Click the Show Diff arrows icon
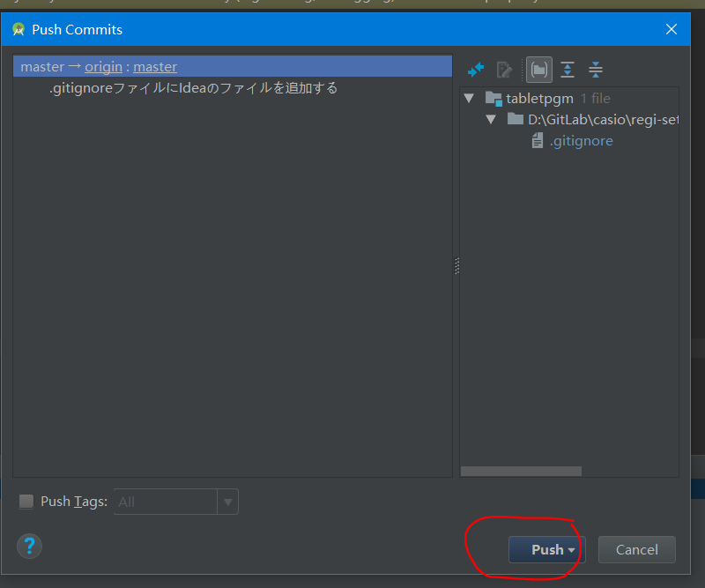Screen dimensions: 705x588 476,70
